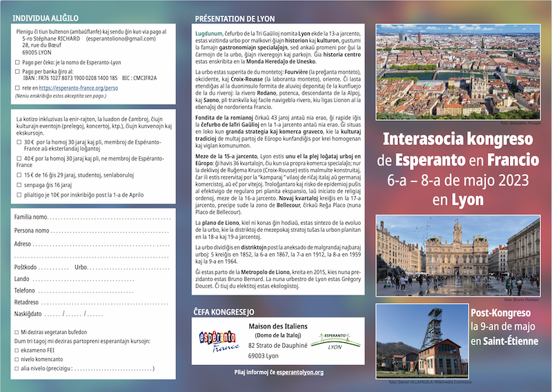Click the '28, rue du Bœuf' address line
This screenshot has height=392, width=552.
click(x=41, y=46)
